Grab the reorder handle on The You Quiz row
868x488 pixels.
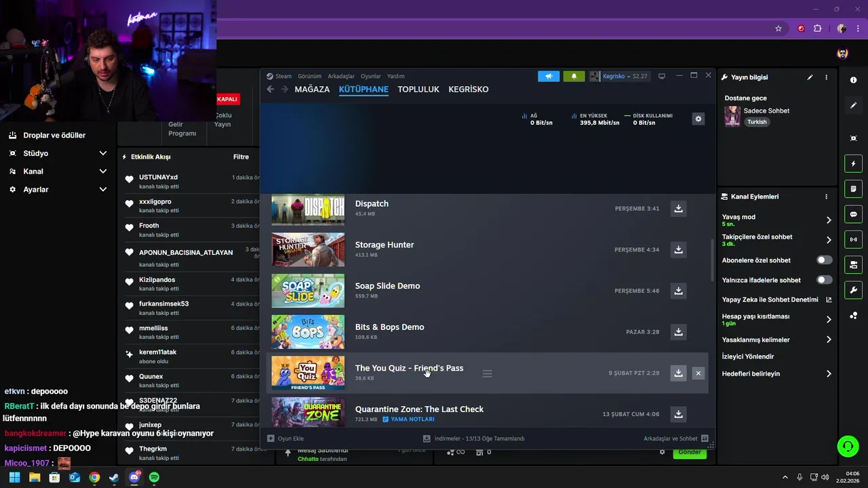click(487, 373)
